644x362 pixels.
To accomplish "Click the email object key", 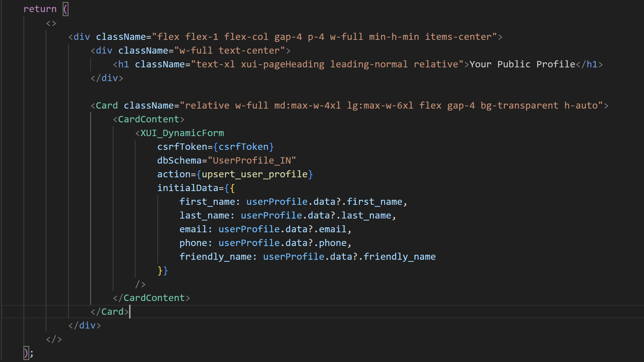I will (193, 229).
